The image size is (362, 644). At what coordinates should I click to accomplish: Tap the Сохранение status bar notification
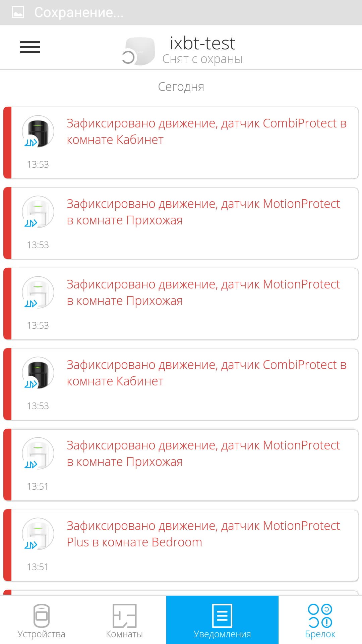coord(79,12)
